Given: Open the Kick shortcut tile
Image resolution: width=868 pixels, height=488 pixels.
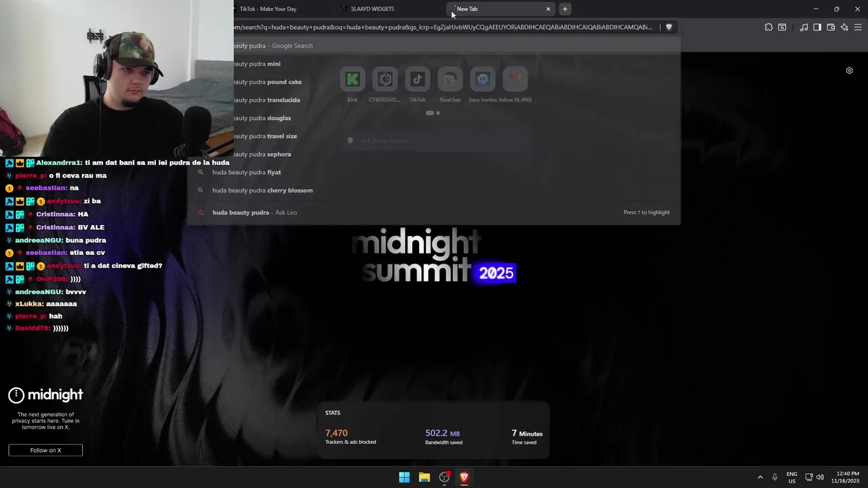Looking at the screenshot, I should coord(353,85).
